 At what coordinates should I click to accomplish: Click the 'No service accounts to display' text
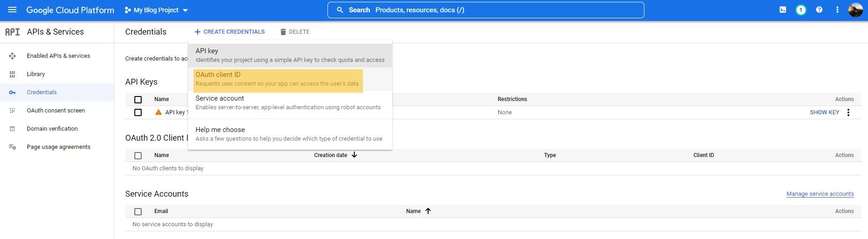173,224
